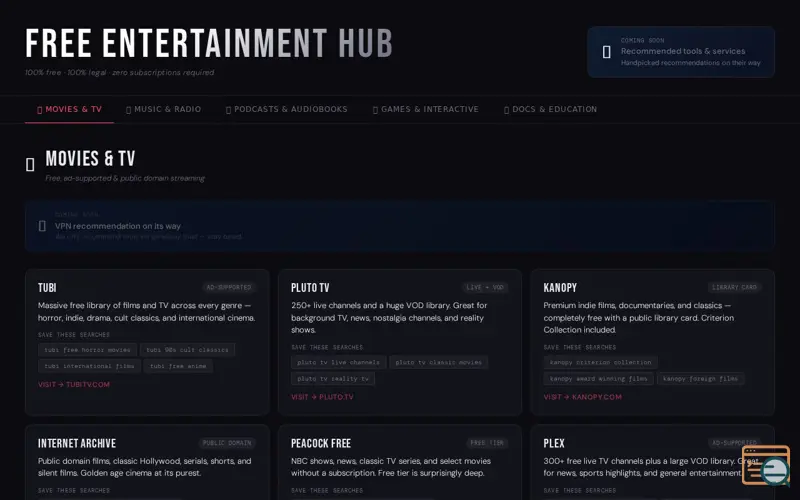The width and height of the screenshot is (800, 500).
Task: Visit the pluto.tv link
Action: pos(322,397)
